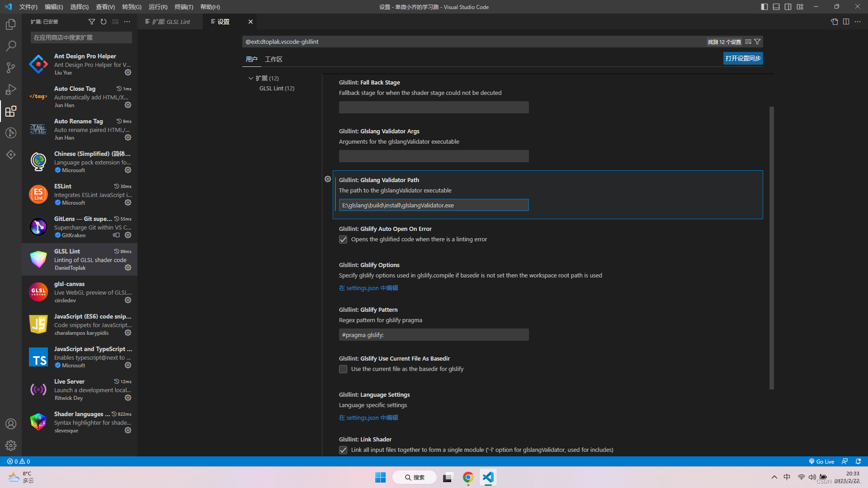Viewport: 868px width, 488px height.
Task: Open gear menu beside Glslang Validator Path
Action: (x=328, y=179)
